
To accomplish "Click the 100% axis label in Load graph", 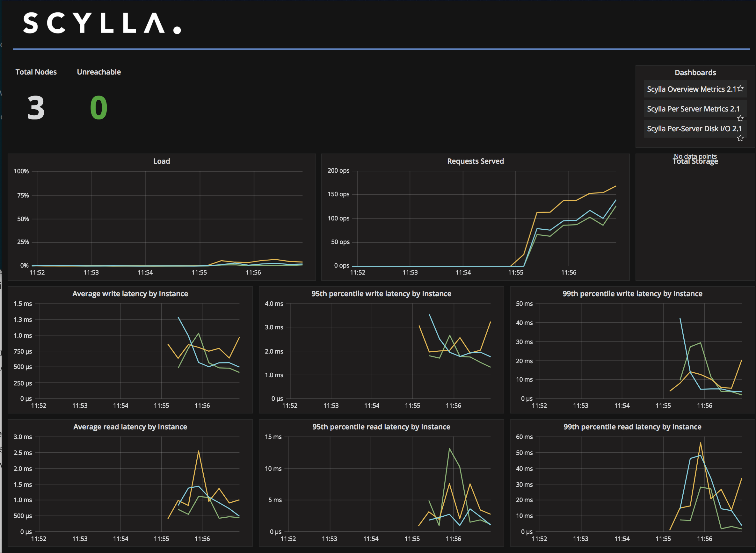I will (21, 171).
